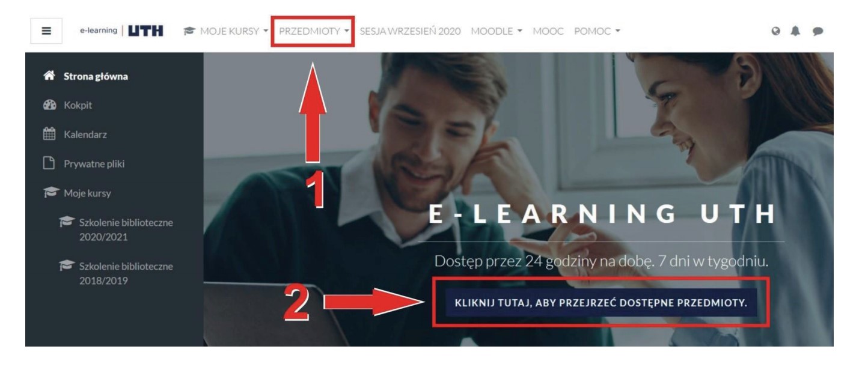Image resolution: width=868 pixels, height=382 pixels.
Task: Expand the PRZEDMIOTY dropdown menu
Action: [x=314, y=31]
